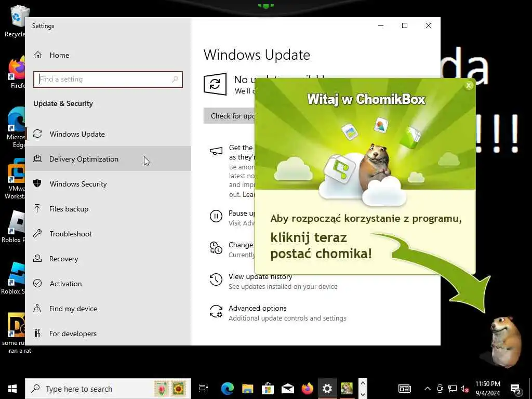Click the taskbar search box

(108, 389)
